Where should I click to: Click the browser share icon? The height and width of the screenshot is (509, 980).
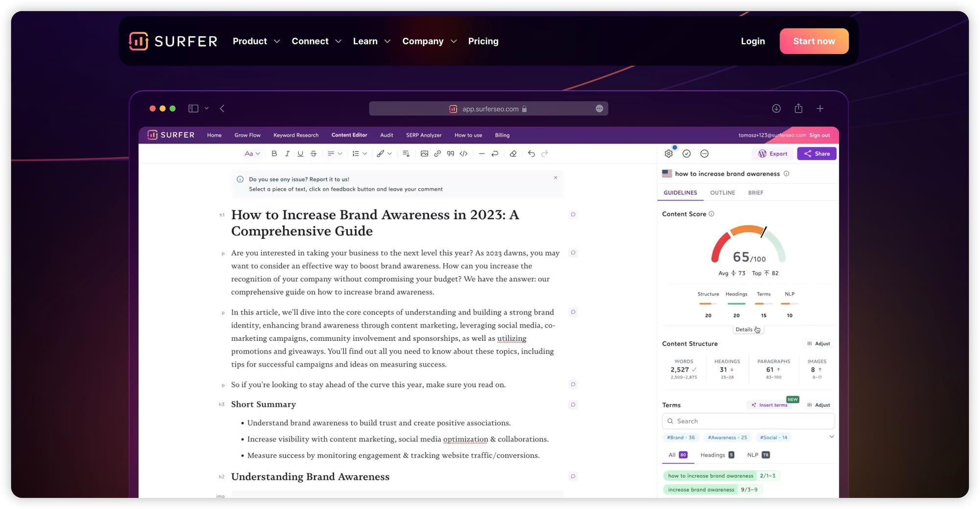[x=798, y=108]
